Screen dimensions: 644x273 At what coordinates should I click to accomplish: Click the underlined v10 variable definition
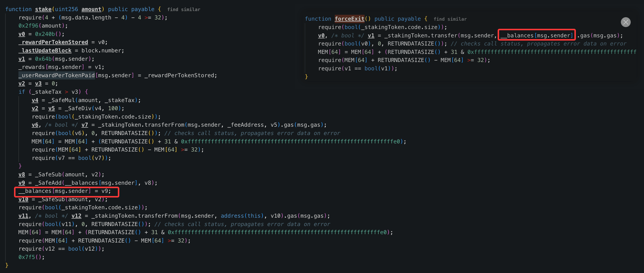click(x=23, y=199)
